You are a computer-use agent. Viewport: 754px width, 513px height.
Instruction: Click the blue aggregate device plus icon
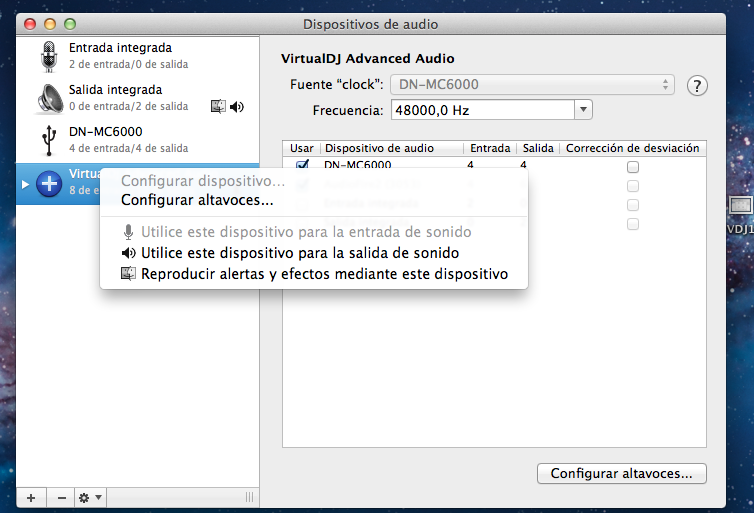pos(49,182)
